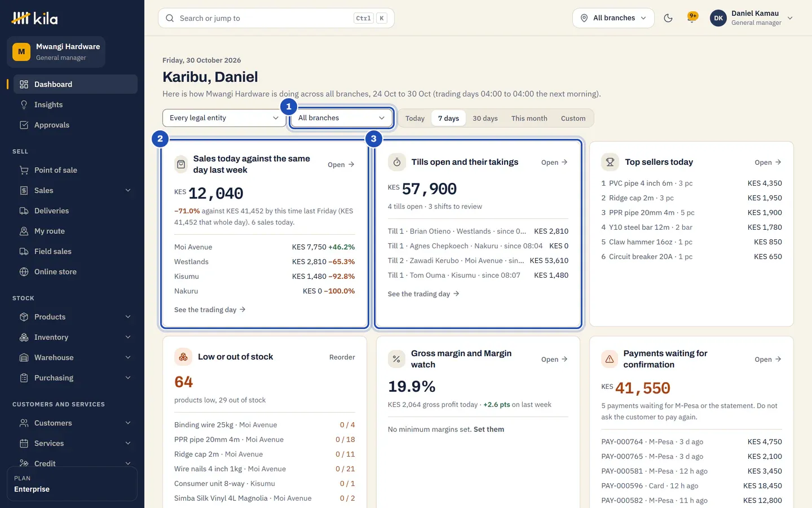Open the Top sellers today card link
Viewport: 812px width, 508px height.
(768, 163)
